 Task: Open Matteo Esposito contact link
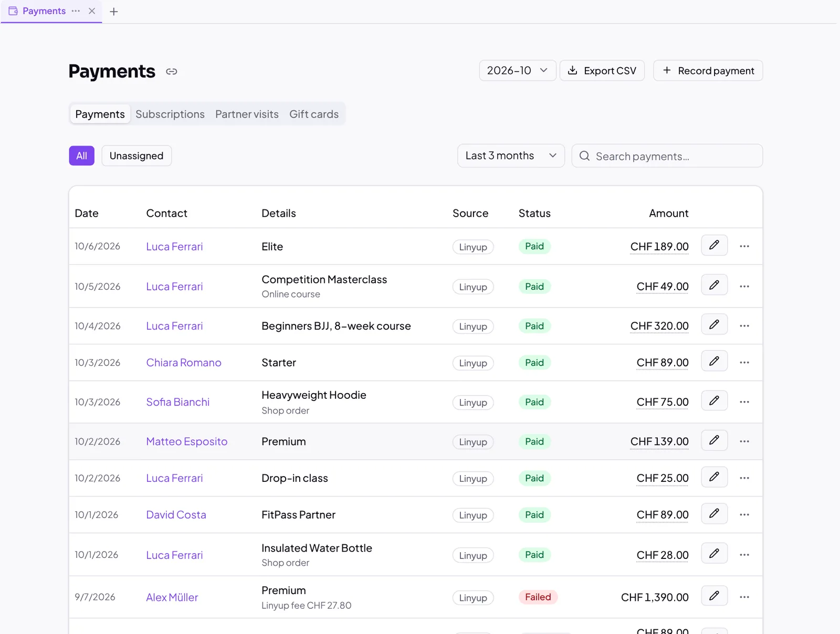[187, 441]
